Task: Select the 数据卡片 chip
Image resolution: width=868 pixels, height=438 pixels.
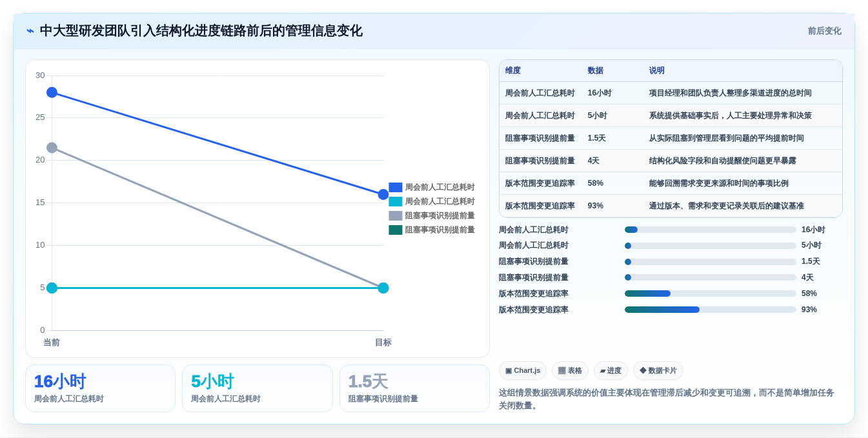Action: [x=658, y=370]
